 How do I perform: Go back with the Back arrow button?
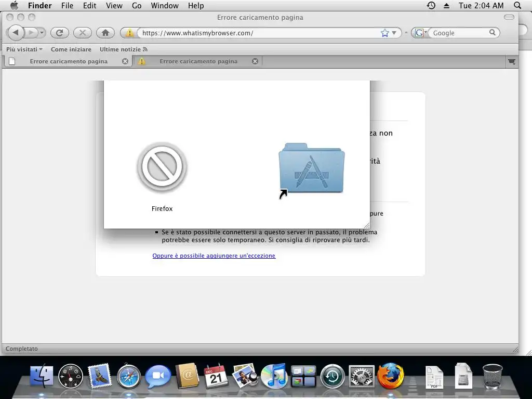pyautogui.click(x=16, y=33)
